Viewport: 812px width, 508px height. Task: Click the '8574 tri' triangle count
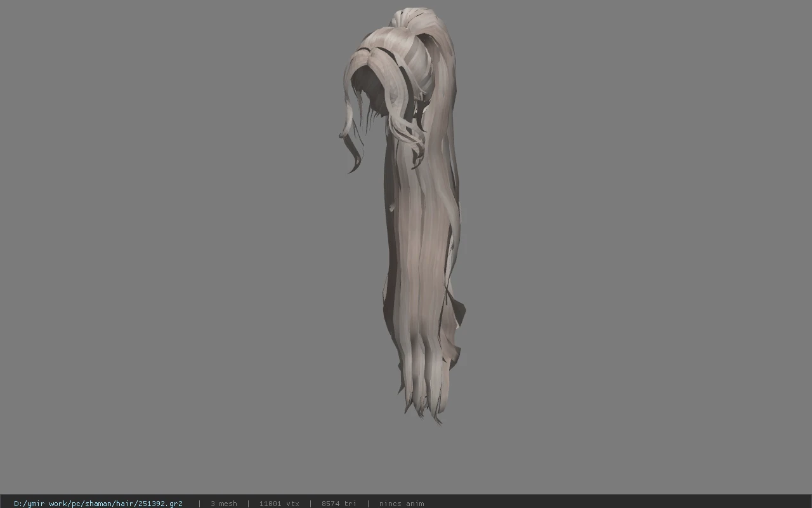[x=339, y=504]
